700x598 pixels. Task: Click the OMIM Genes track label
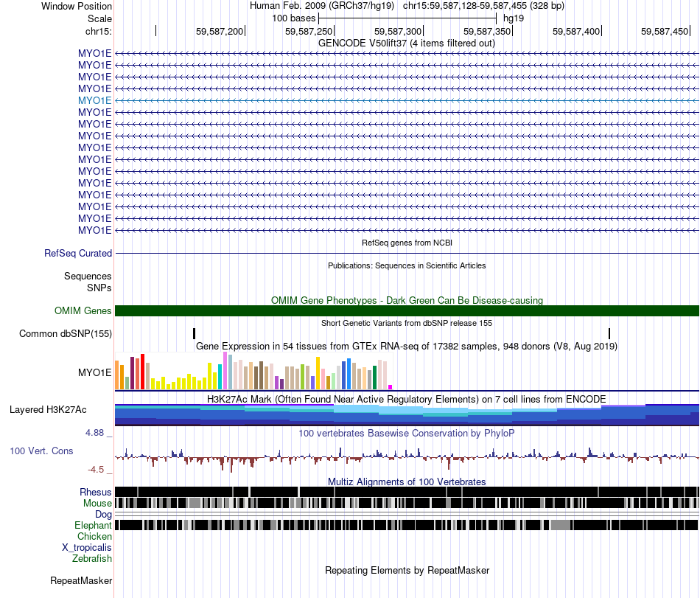[x=83, y=311]
